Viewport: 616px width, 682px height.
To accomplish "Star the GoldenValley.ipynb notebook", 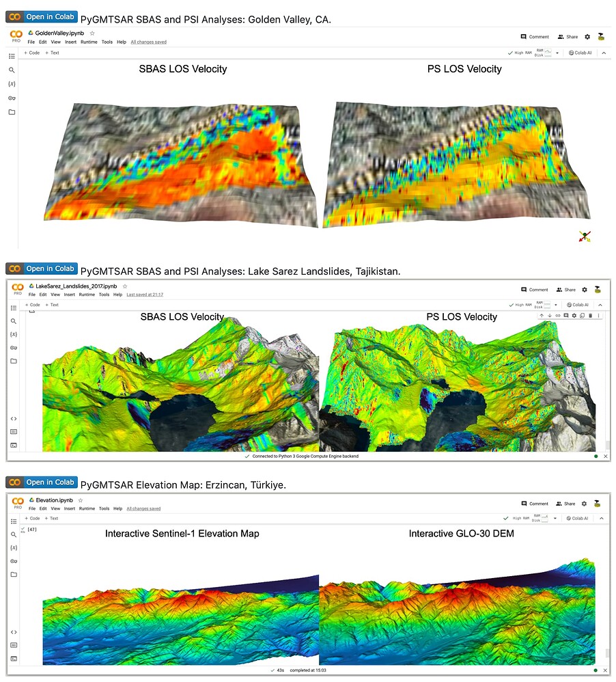I will point(92,33).
